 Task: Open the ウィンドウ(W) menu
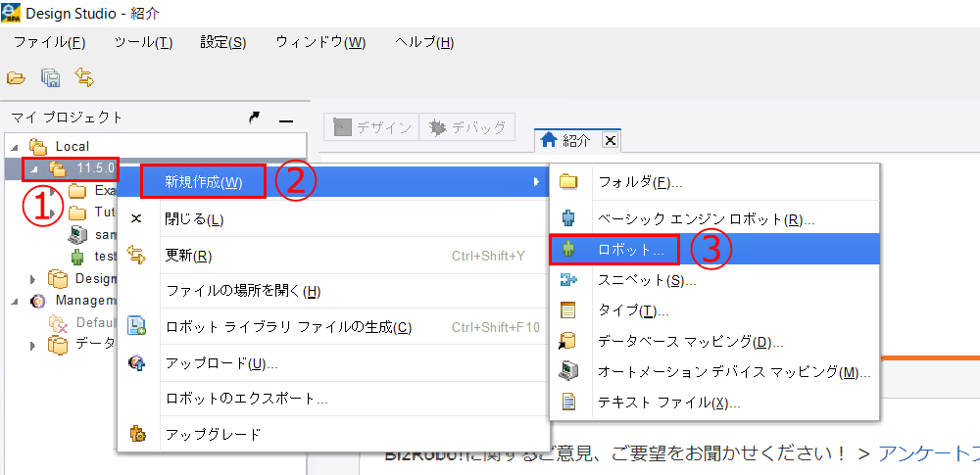(x=320, y=43)
